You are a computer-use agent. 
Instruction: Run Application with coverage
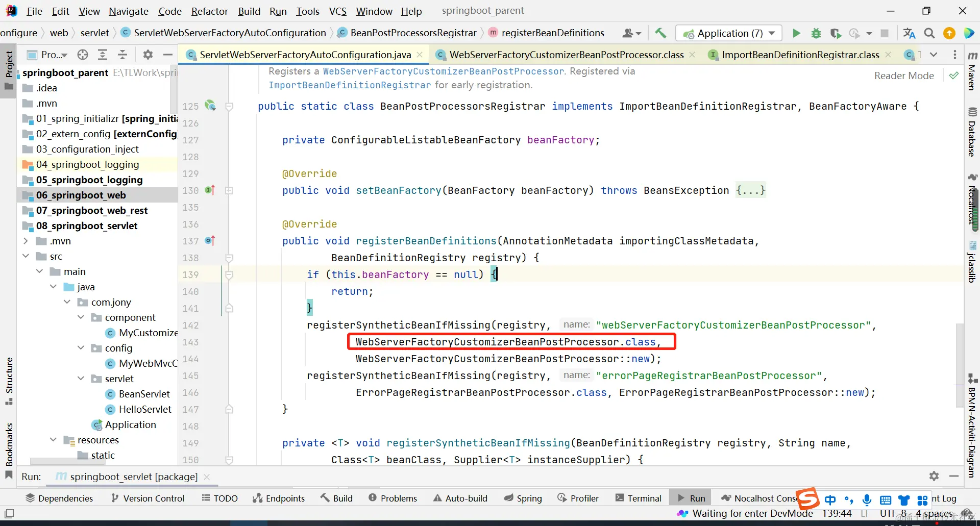click(x=836, y=33)
